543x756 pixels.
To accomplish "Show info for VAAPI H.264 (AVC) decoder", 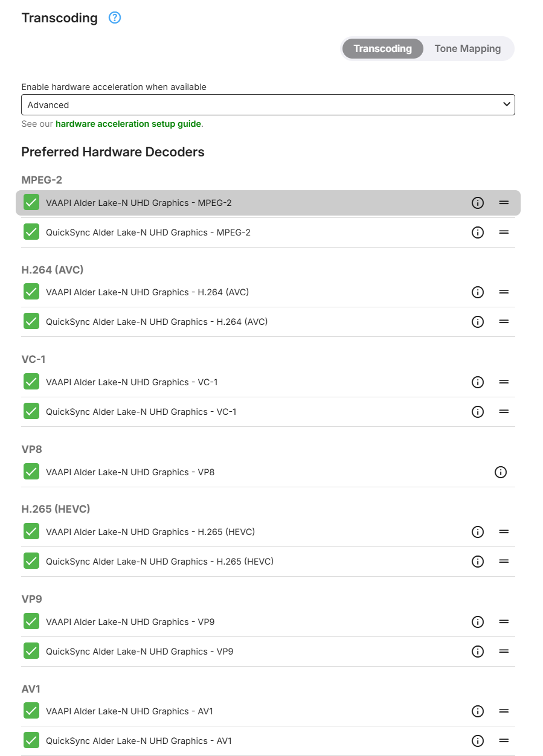I will click(478, 292).
